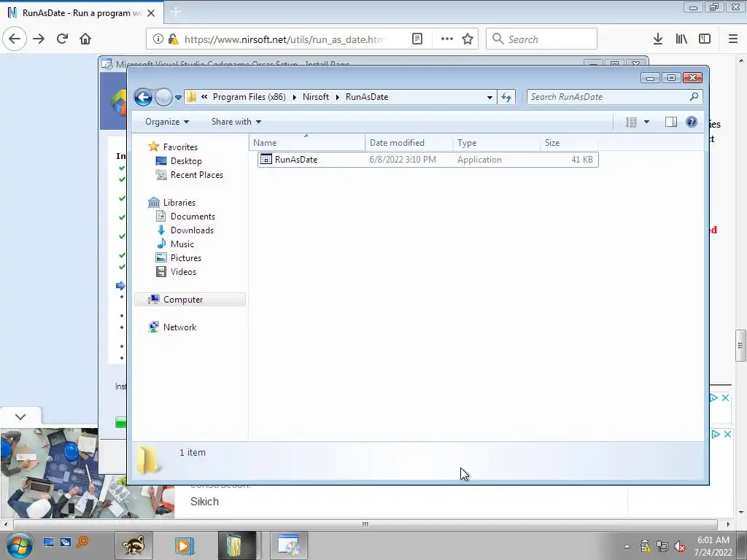Open Explorer help
The image size is (747, 560).
tap(692, 122)
